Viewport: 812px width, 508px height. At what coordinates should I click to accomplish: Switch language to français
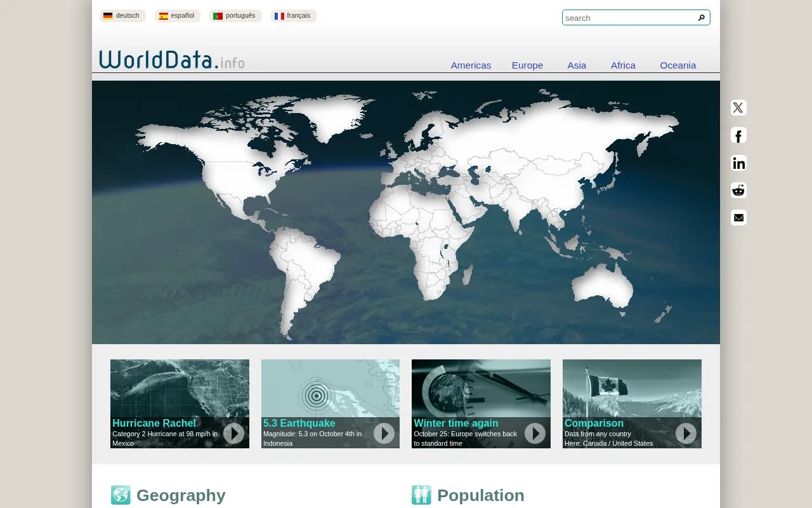point(294,16)
